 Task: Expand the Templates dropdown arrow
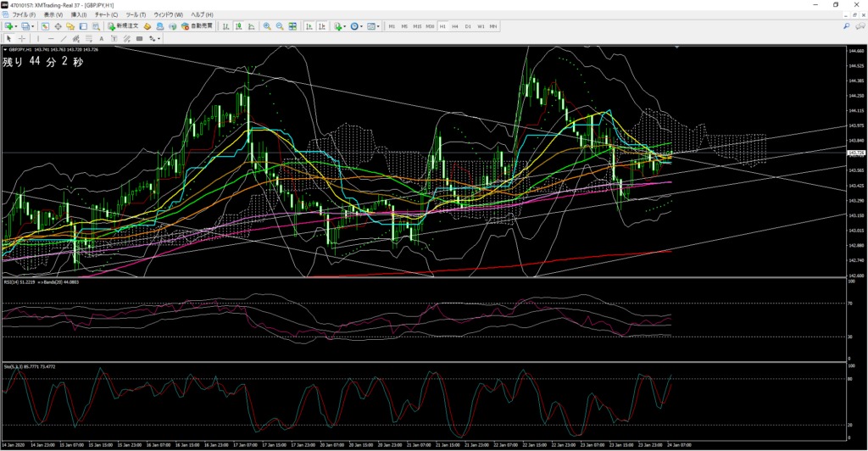click(378, 26)
